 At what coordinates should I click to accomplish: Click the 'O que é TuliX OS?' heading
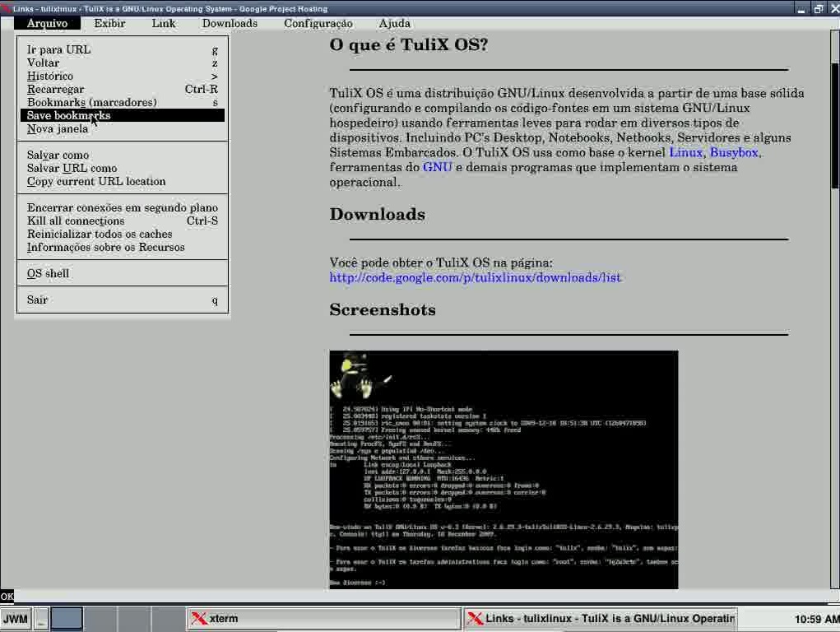pos(409,44)
